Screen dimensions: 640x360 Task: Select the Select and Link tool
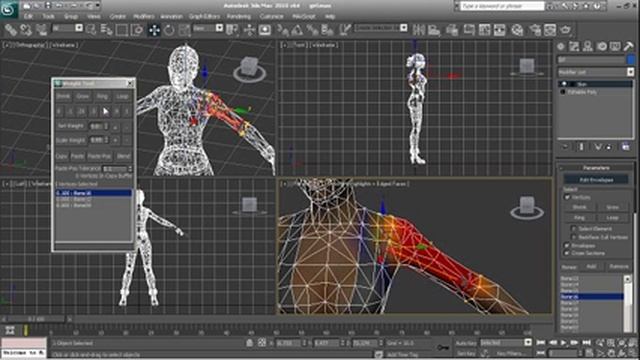(11, 29)
